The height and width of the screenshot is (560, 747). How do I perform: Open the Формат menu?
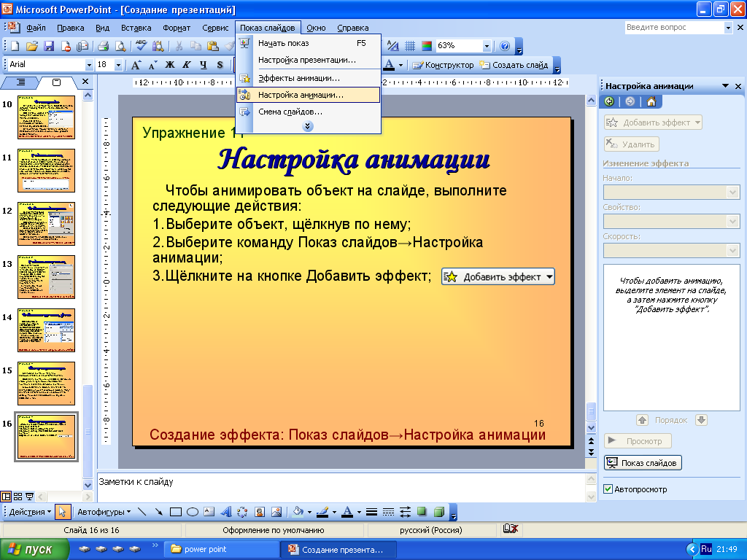177,28
